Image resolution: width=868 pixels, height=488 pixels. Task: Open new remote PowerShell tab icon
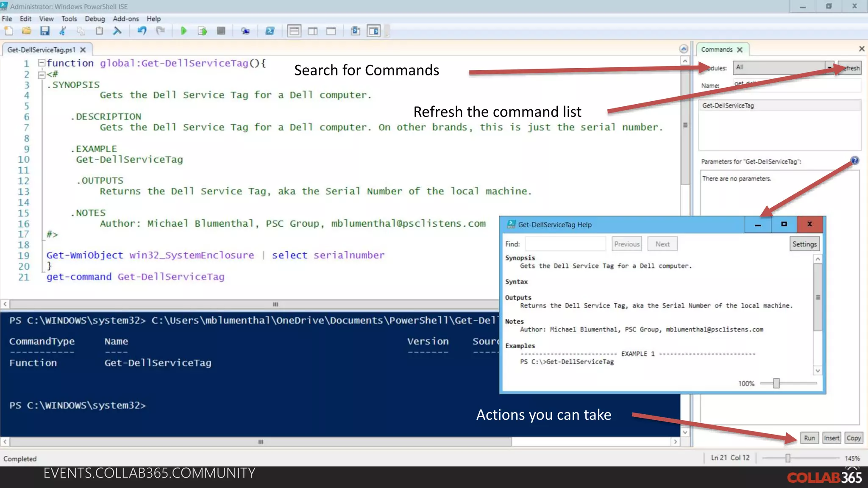(245, 31)
